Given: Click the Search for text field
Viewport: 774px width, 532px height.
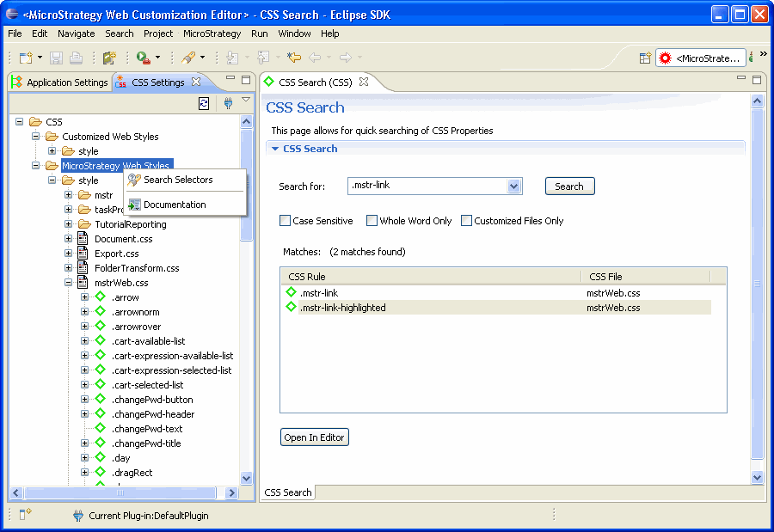Looking at the screenshot, I should pyautogui.click(x=428, y=186).
